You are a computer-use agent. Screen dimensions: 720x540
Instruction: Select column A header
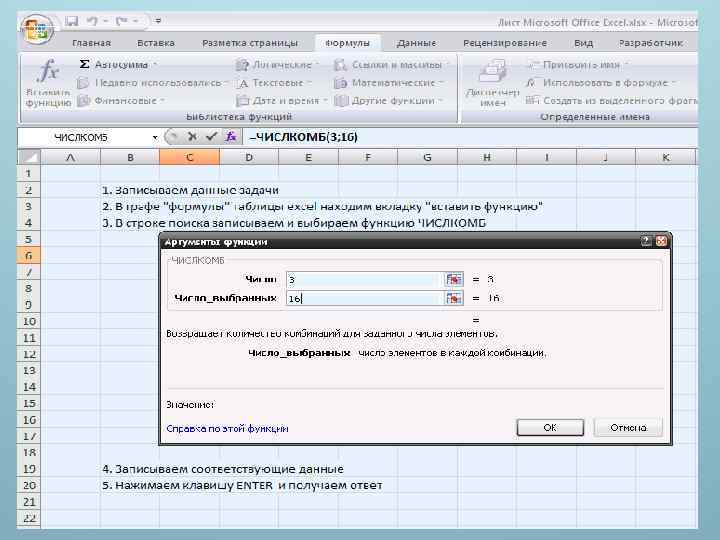pyautogui.click(x=70, y=158)
